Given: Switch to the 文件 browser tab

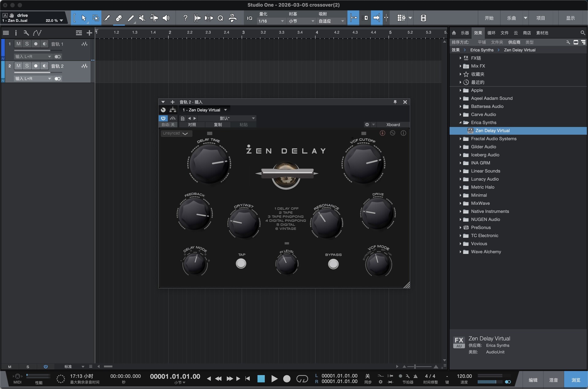Looking at the screenshot, I should [x=504, y=33].
